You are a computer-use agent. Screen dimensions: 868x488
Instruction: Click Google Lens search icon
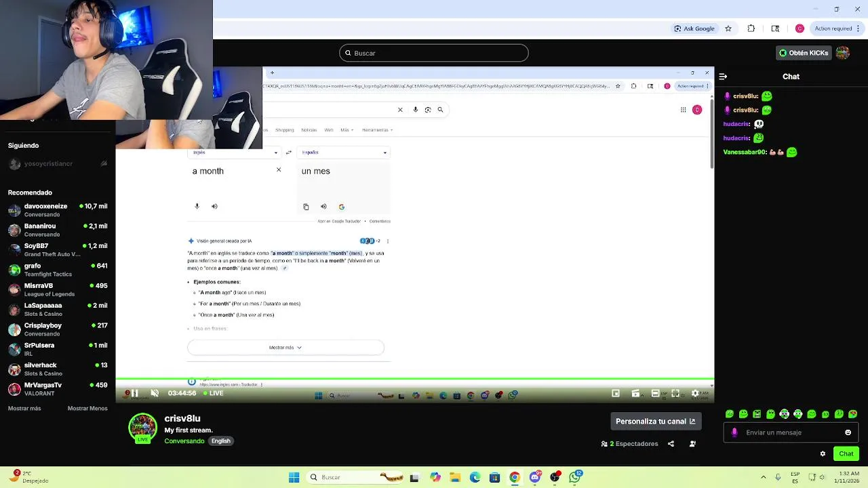click(428, 110)
